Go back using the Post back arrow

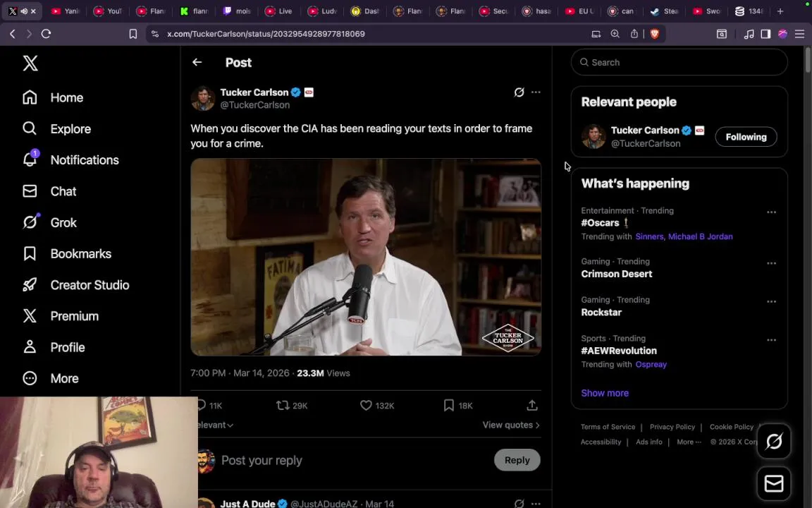click(197, 62)
